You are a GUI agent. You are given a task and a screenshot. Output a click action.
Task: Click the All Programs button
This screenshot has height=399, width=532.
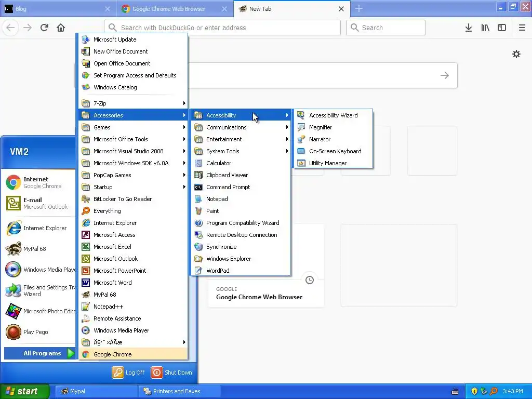[x=39, y=353]
